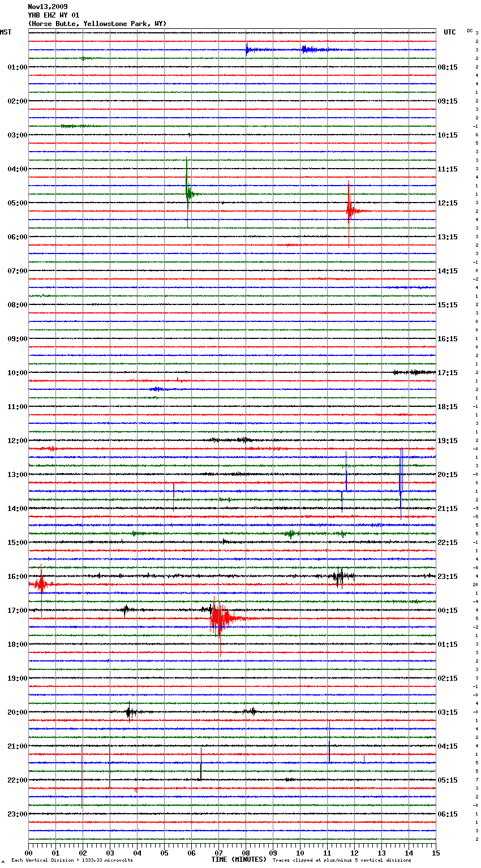
Task: Click the "UTC" time zone label
Action: click(x=450, y=32)
